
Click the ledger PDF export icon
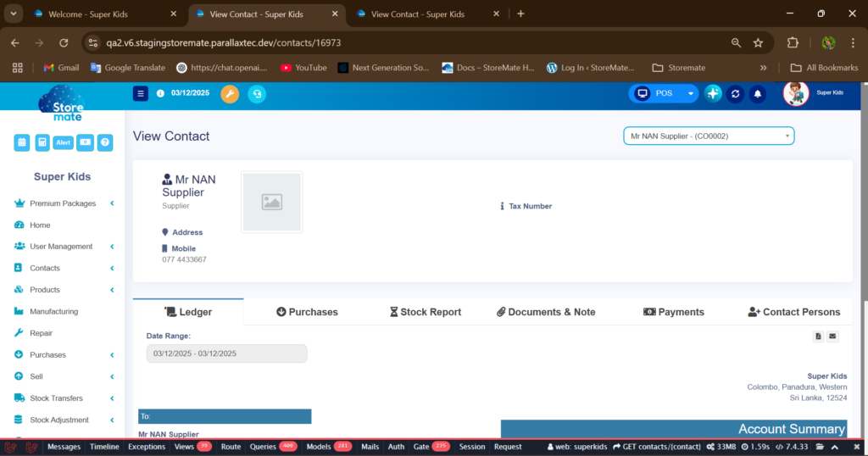click(x=818, y=336)
